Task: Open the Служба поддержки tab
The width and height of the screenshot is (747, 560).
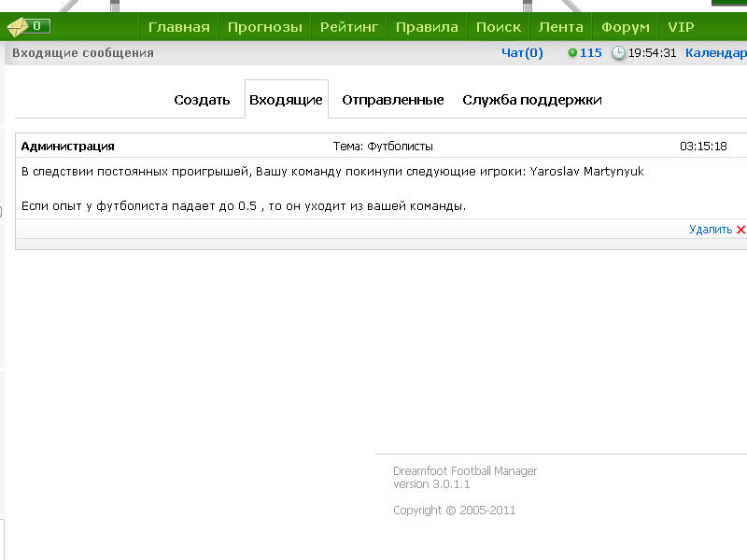Action: [x=532, y=100]
